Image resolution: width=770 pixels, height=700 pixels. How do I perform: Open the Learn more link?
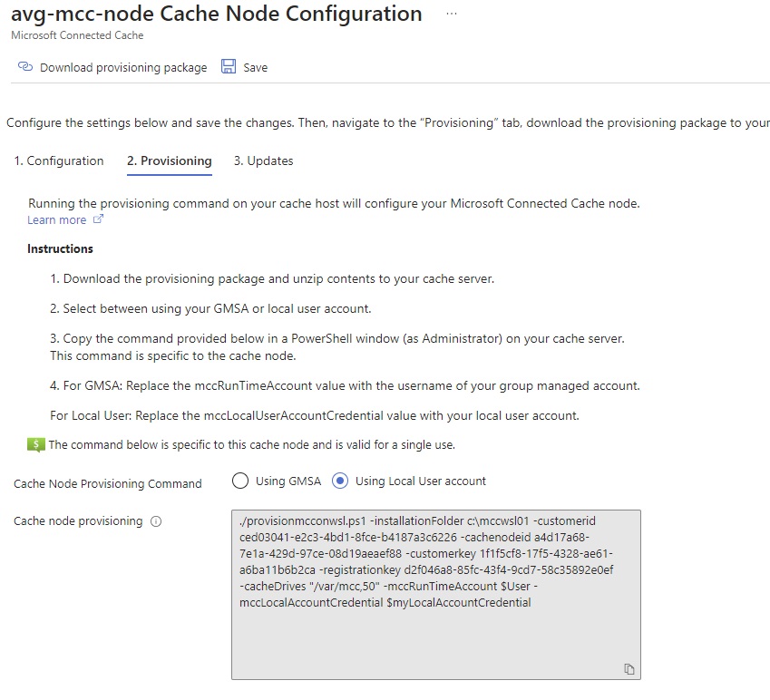point(55,219)
